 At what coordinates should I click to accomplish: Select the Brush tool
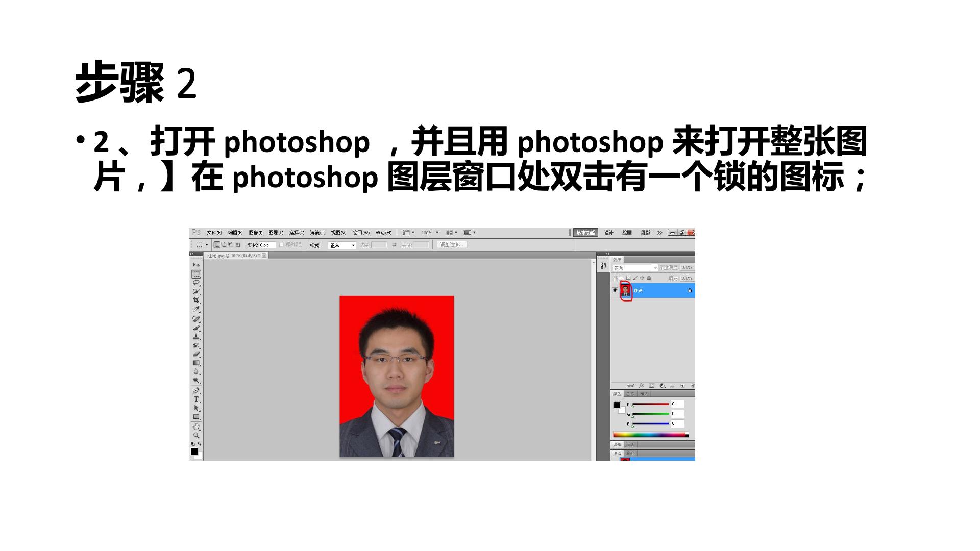(x=196, y=328)
